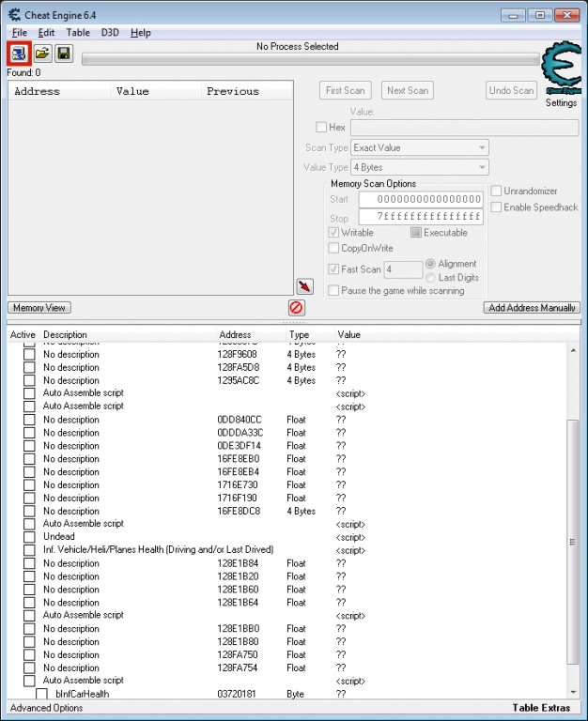The width and height of the screenshot is (588, 721).
Task: Click Undead script description text
Action: (x=59, y=537)
